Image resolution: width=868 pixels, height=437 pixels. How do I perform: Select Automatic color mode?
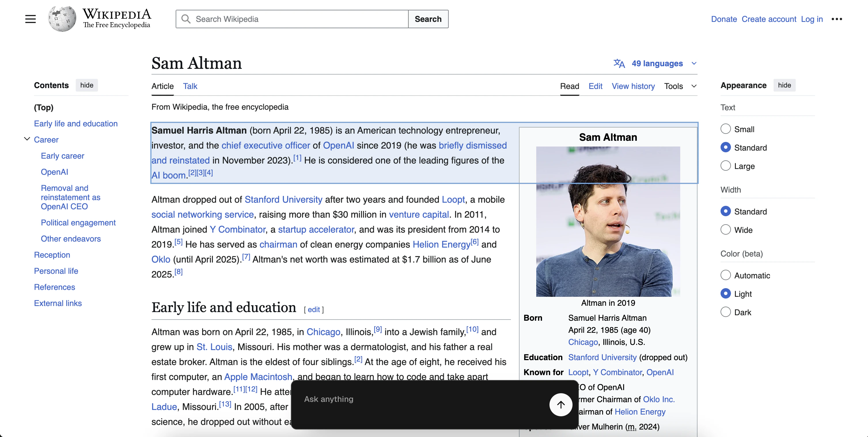(x=725, y=275)
